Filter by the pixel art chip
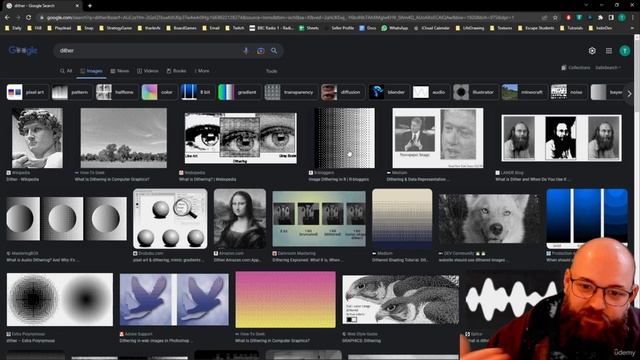This screenshot has width=640, height=360. pos(27,92)
